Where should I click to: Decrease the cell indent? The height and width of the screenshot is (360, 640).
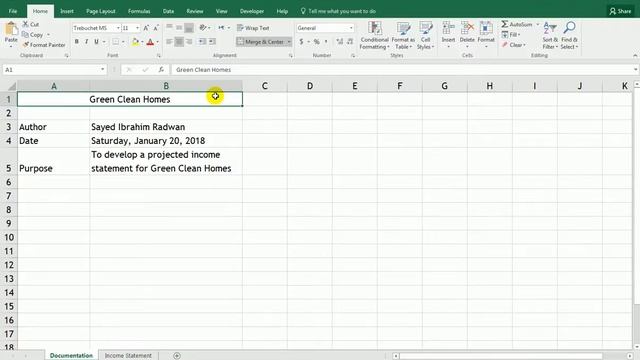coord(202,42)
